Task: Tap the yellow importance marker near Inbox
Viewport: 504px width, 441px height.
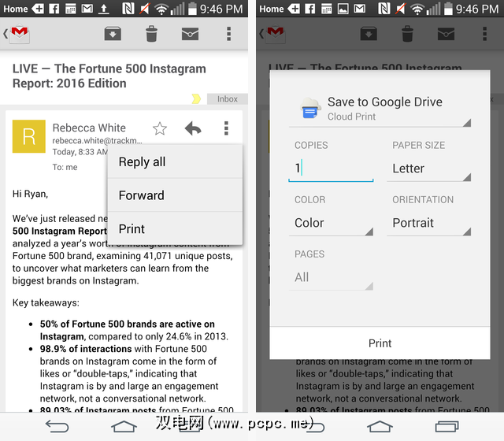Action: [x=196, y=98]
